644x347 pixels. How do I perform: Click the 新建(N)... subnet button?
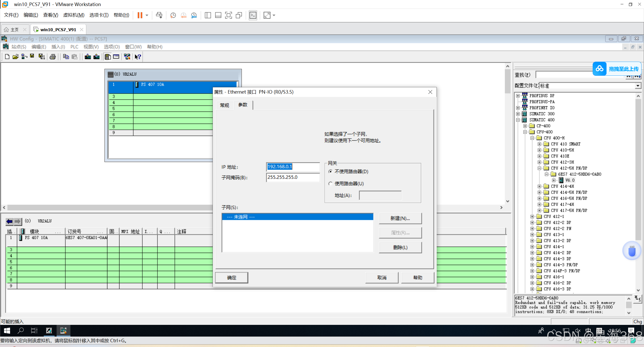point(400,218)
